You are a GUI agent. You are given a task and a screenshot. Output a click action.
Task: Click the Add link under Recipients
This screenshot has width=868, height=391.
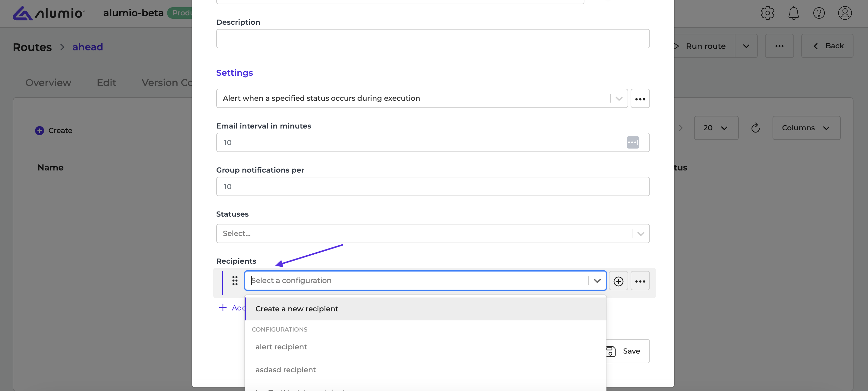pos(233,307)
